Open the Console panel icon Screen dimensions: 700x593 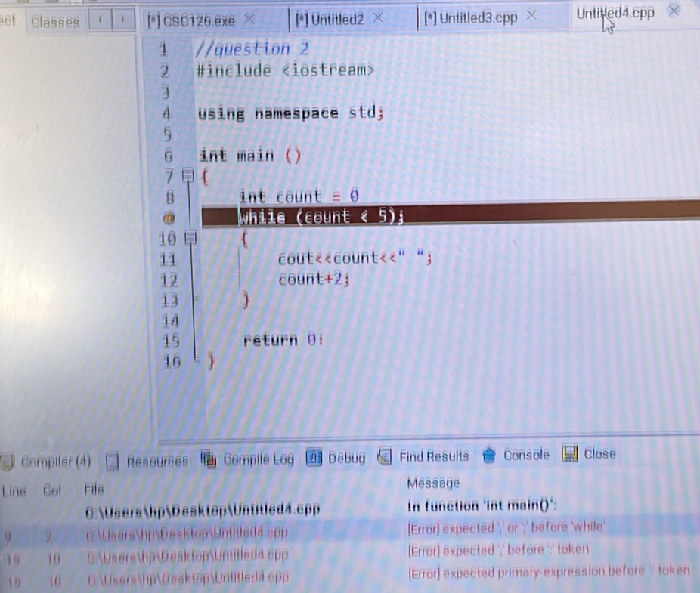point(491,455)
